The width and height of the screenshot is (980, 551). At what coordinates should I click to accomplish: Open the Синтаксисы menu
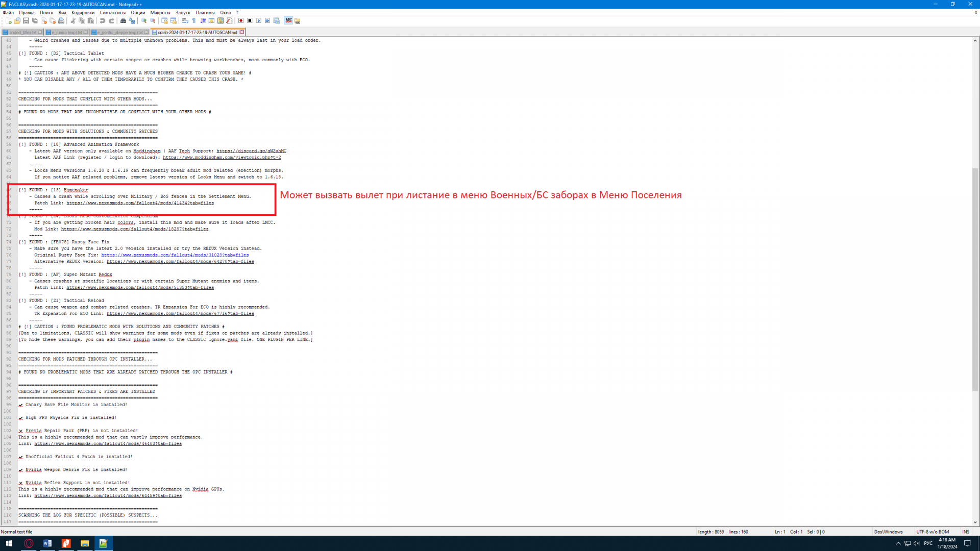[112, 13]
